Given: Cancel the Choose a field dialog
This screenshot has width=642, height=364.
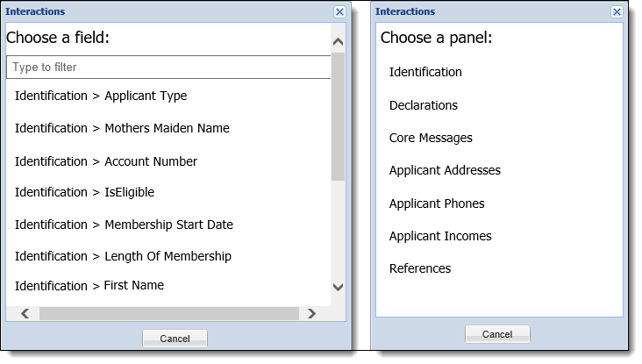Looking at the screenshot, I should (x=175, y=339).
